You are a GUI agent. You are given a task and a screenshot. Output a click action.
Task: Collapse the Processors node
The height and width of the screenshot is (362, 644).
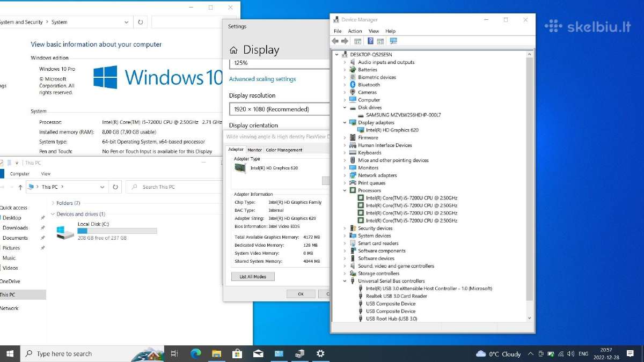(x=345, y=190)
